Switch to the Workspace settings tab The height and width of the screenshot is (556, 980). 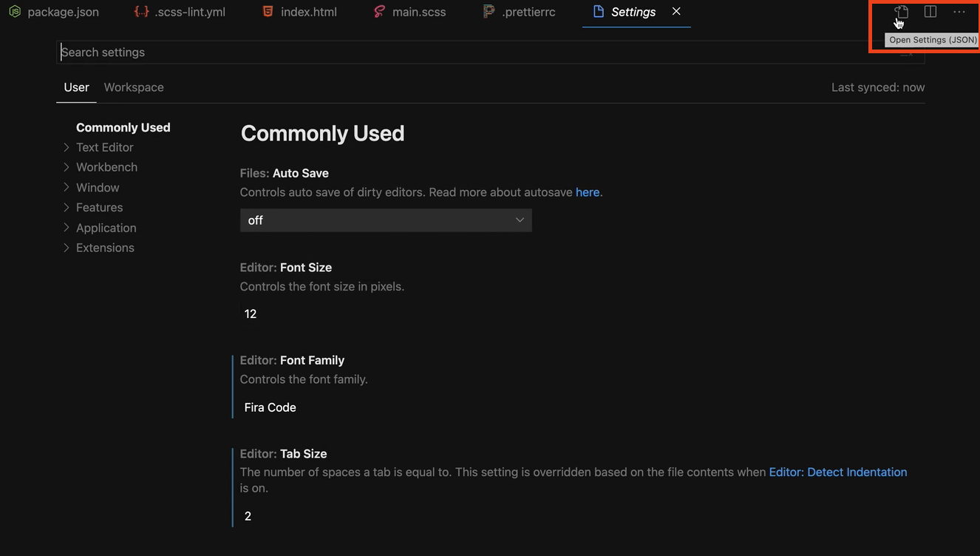pyautogui.click(x=134, y=87)
